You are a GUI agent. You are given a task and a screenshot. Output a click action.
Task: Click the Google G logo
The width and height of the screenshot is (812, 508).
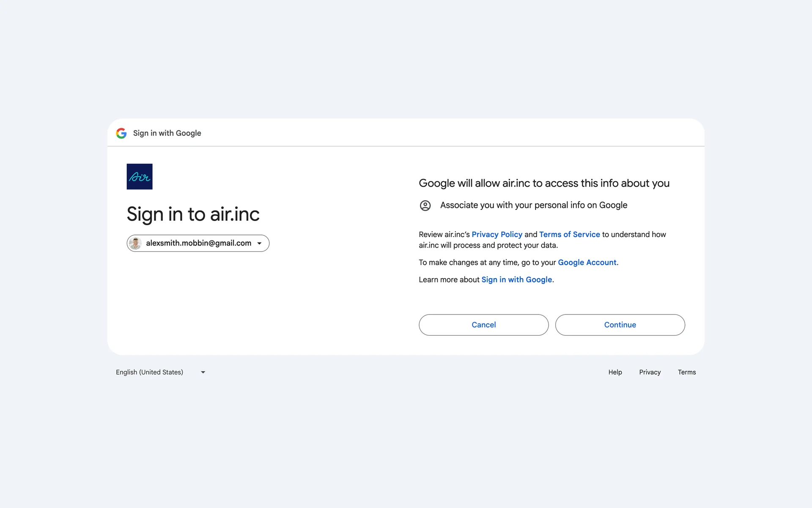[121, 133]
